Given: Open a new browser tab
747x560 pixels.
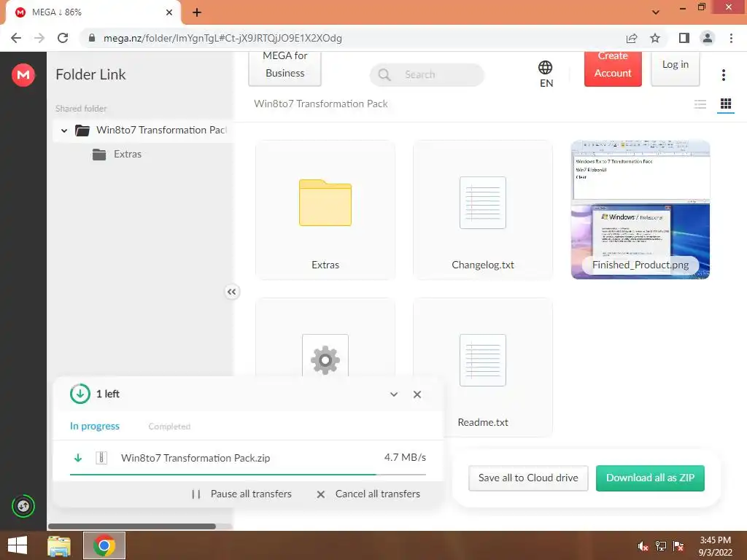Looking at the screenshot, I should (197, 12).
